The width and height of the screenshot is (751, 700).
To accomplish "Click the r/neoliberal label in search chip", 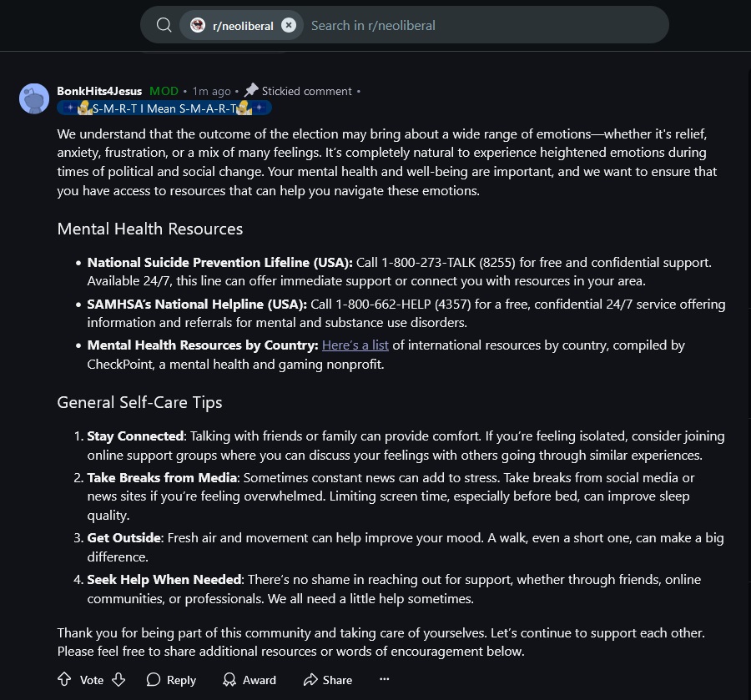I will click(243, 26).
